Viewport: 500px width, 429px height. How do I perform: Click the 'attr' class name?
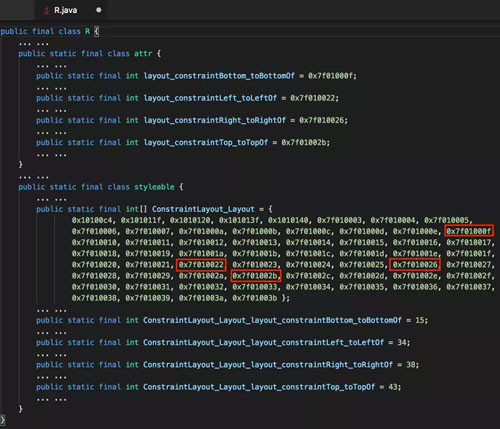pos(143,54)
